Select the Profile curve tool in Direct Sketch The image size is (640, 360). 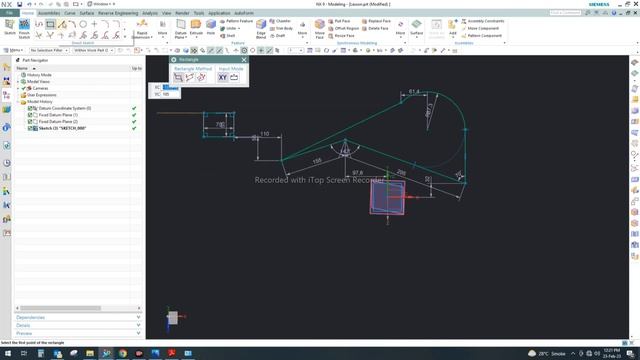[39, 24]
